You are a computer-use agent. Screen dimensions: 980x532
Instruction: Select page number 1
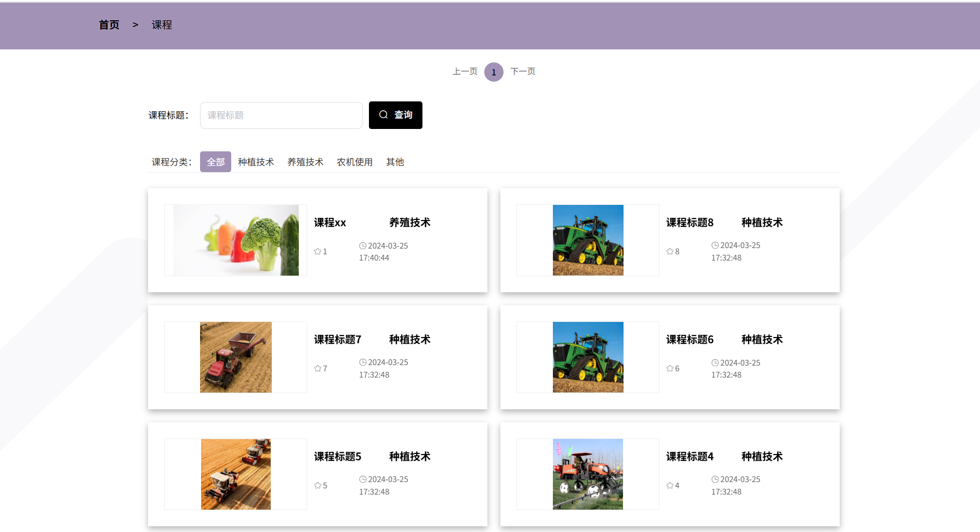(x=494, y=72)
